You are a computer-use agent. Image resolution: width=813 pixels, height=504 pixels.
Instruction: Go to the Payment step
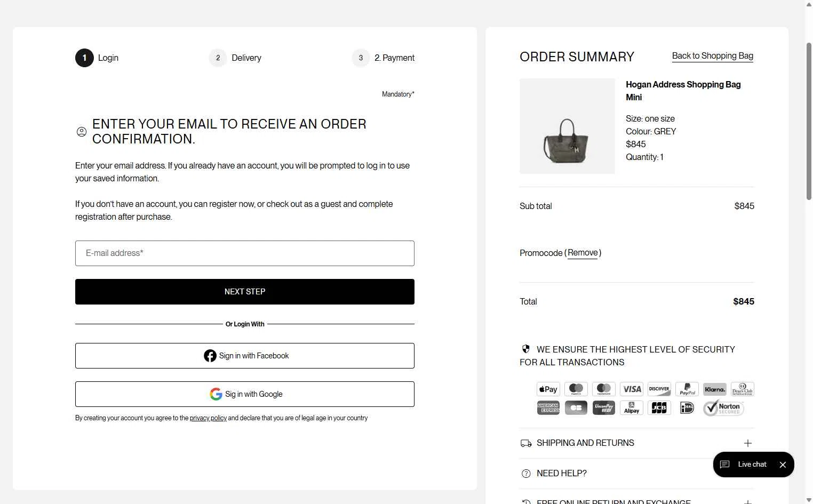click(383, 58)
